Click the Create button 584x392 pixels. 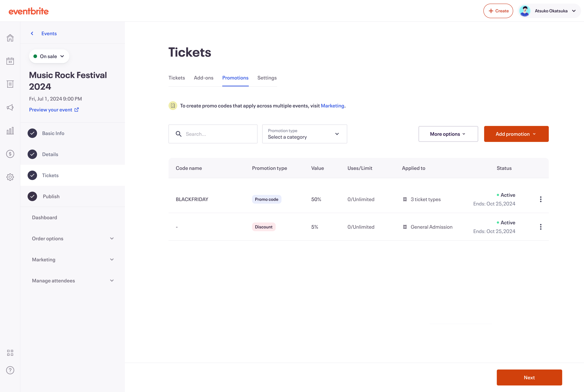(x=498, y=11)
